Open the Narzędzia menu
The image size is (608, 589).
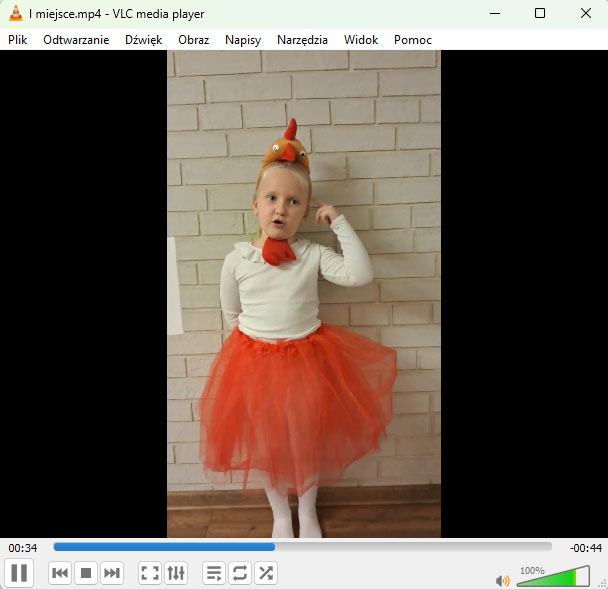(x=302, y=40)
